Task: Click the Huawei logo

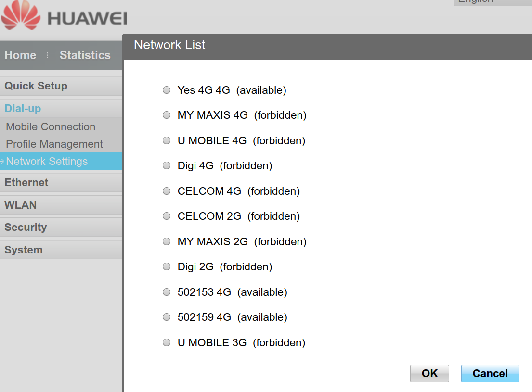Action: 64,15
